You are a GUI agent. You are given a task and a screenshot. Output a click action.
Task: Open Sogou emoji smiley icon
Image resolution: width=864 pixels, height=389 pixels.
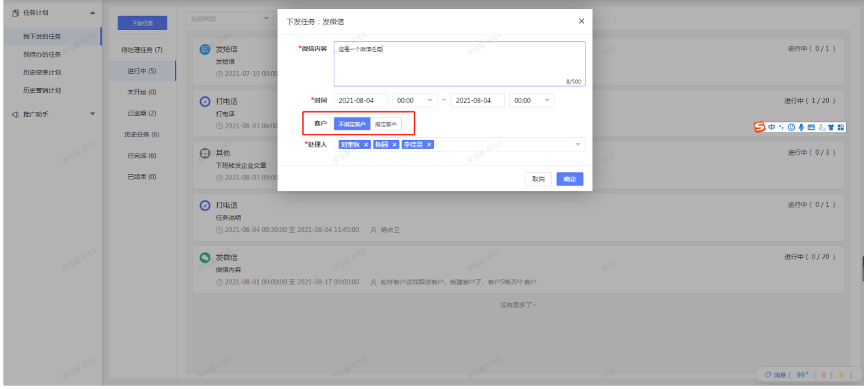coord(791,127)
